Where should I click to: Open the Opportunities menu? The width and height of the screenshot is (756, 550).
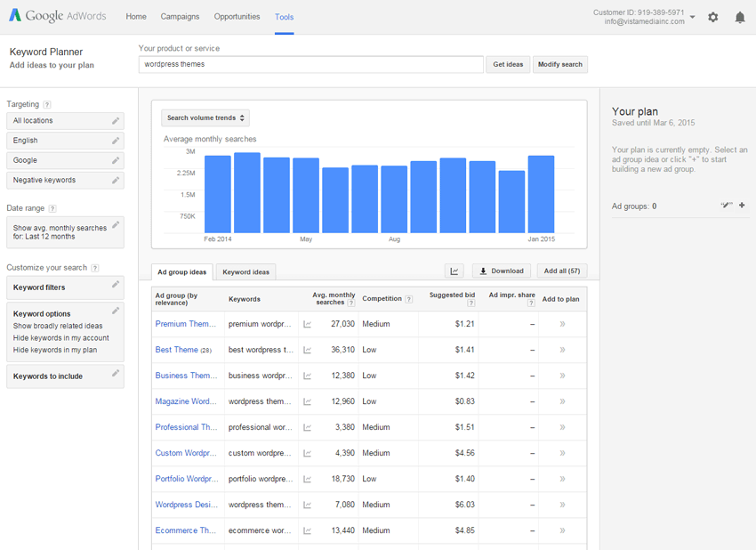(237, 16)
